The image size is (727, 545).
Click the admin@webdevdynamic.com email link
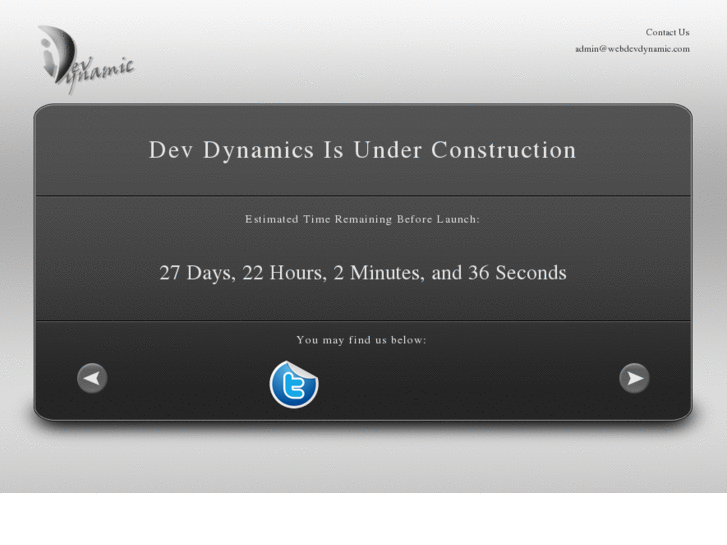coord(632,49)
